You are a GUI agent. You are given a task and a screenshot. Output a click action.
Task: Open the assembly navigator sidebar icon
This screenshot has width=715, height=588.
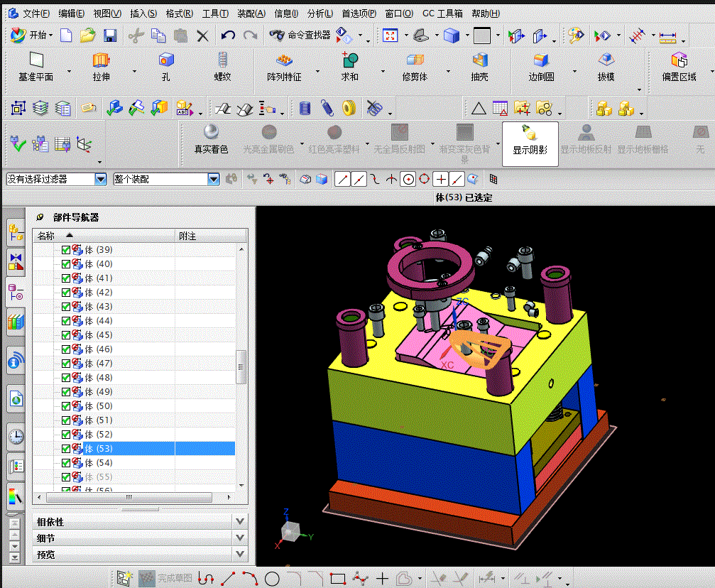coord(16,232)
